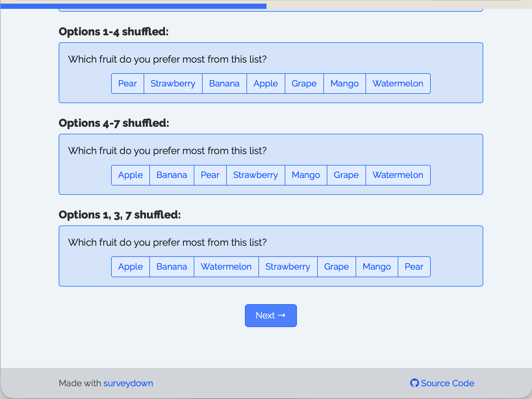Choose Strawberry in Options 4-7 shuffled group
The height and width of the screenshot is (399, 532).
(256, 175)
